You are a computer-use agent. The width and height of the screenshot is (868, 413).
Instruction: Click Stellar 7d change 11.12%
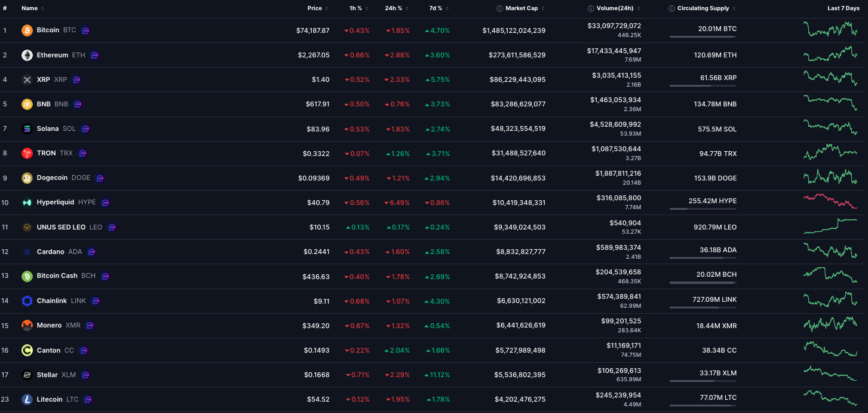[437, 375]
